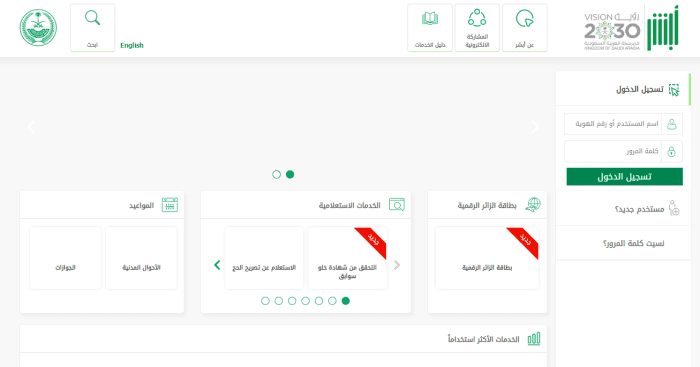Click the inquiry services header icon
The height and width of the screenshot is (367, 700).
click(x=396, y=204)
